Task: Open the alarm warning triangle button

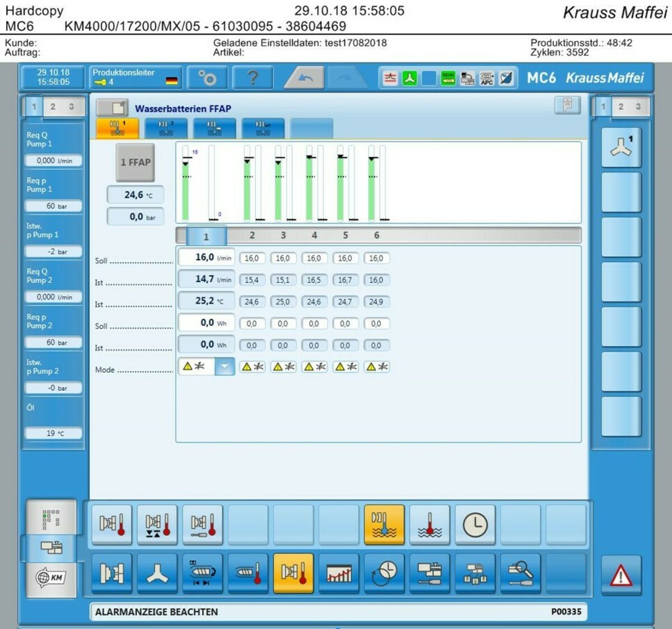Action: [x=621, y=575]
